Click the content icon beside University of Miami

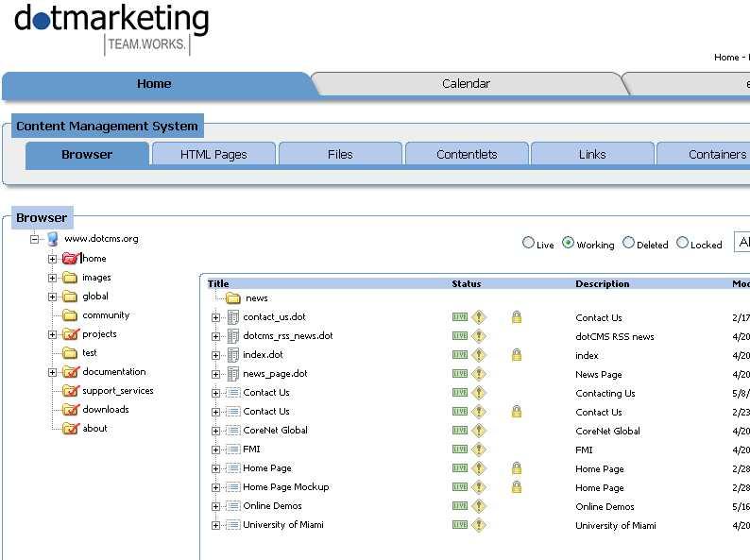[x=232, y=525]
